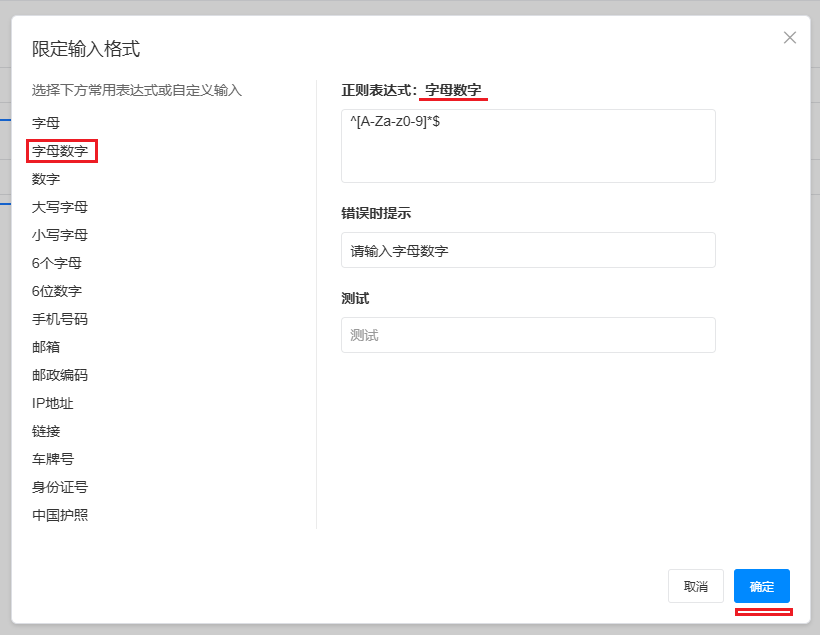This screenshot has height=635, width=820.
Task: Click the 测试 input box
Action: pos(528,335)
